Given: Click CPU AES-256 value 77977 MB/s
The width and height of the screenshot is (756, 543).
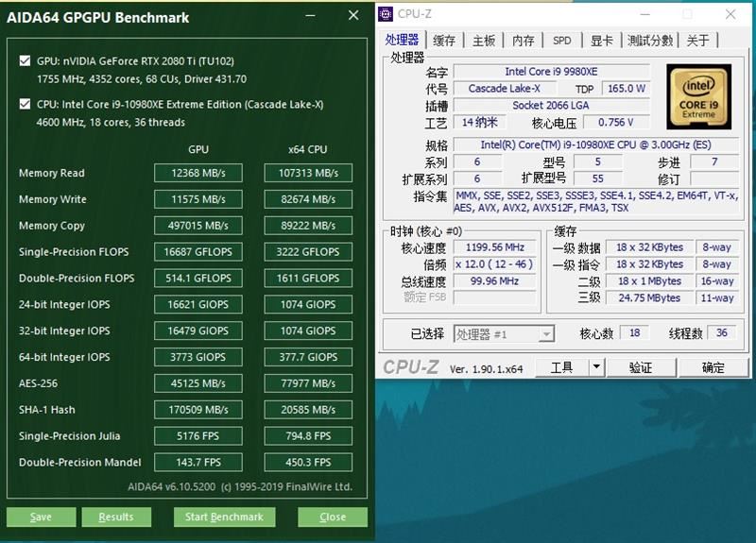Looking at the screenshot, I should coord(308,383).
